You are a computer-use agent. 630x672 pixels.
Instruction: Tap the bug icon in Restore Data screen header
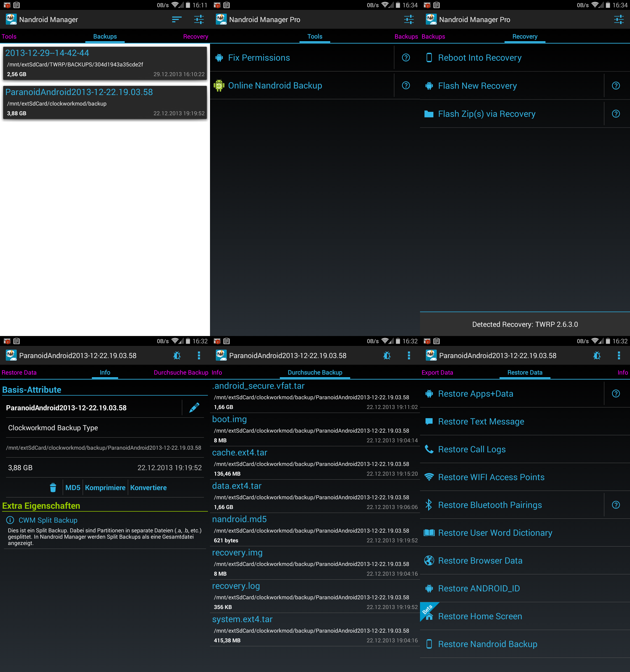tap(597, 356)
